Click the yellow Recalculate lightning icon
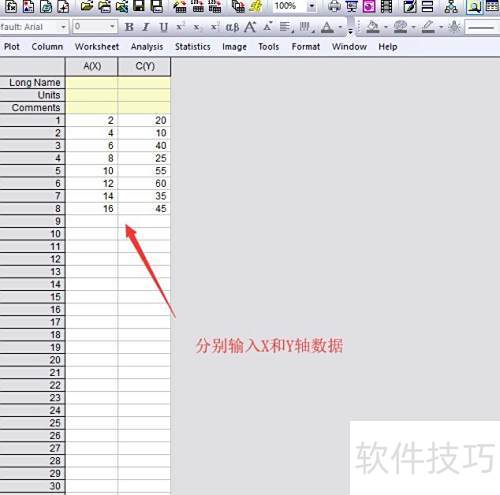 (256, 6)
